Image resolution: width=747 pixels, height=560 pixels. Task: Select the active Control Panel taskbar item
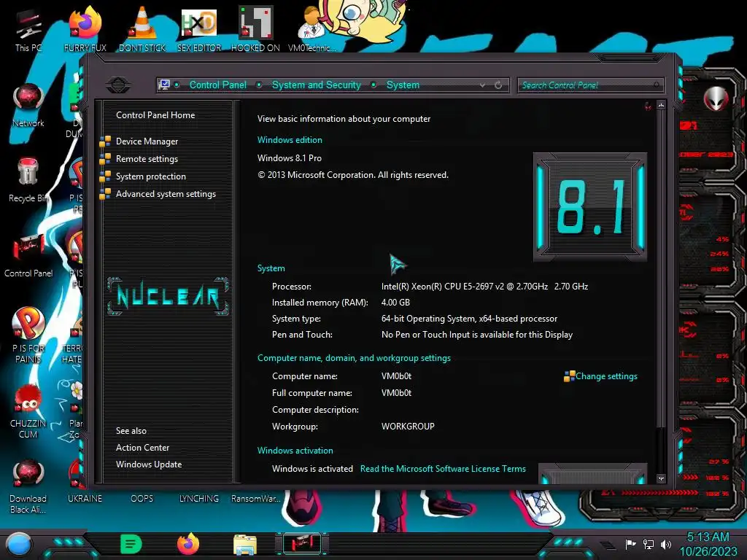click(302, 544)
